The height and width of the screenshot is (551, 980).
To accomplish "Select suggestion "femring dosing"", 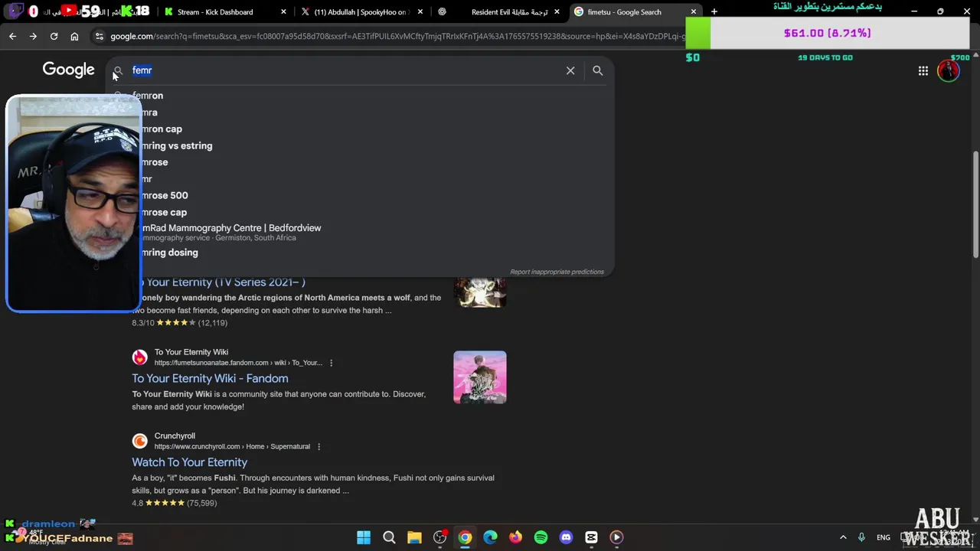I will (360, 253).
